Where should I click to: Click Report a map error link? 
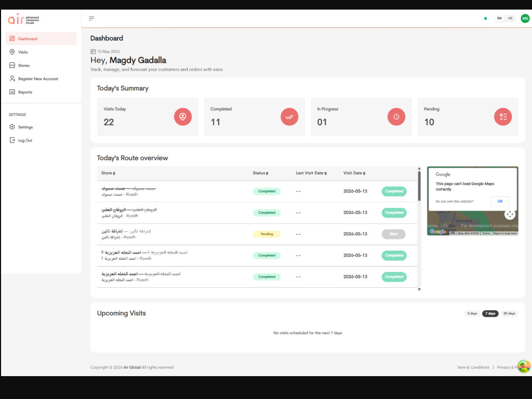click(504, 234)
